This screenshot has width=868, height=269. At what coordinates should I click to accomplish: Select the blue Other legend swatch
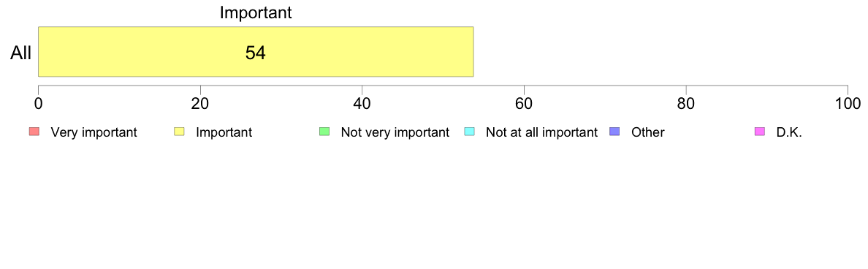click(x=614, y=132)
